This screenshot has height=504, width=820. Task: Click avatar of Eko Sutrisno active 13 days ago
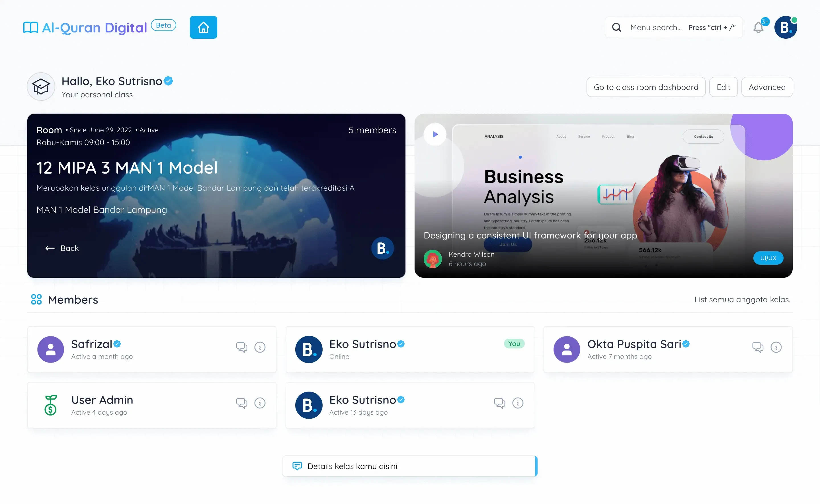point(309,405)
